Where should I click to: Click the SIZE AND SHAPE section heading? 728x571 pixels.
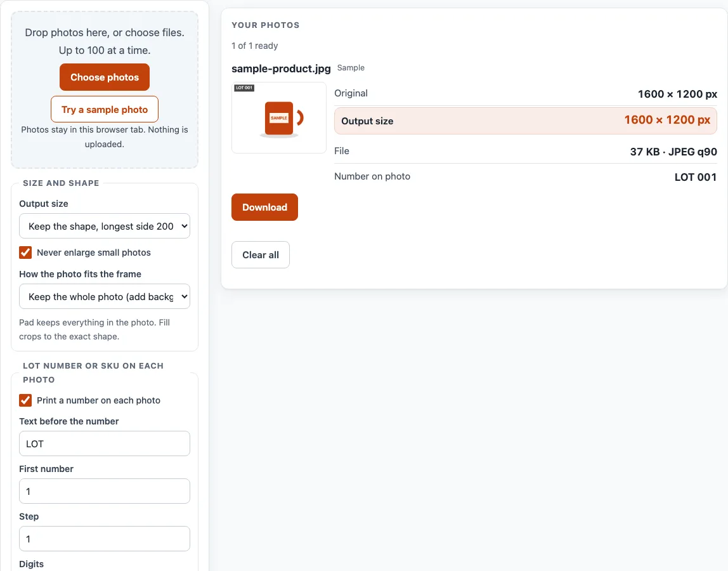tap(61, 183)
